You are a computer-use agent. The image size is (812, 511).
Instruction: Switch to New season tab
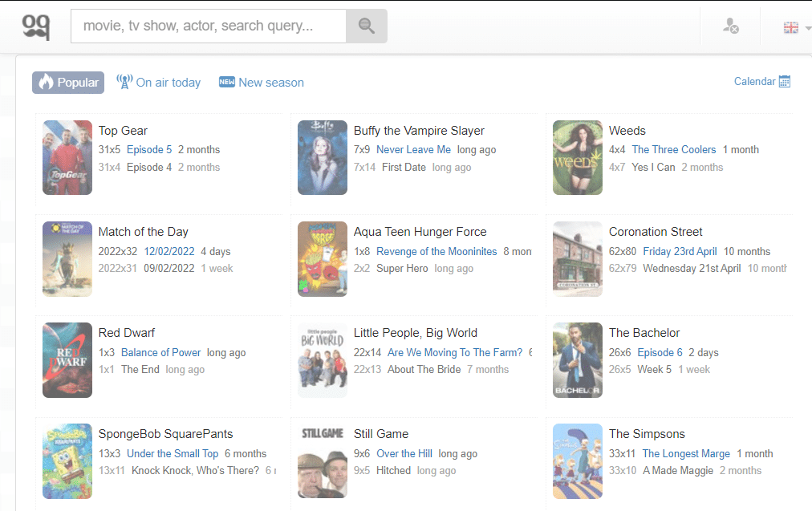[x=262, y=83]
